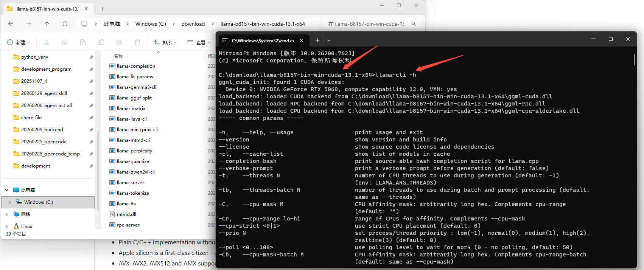644x270 pixels.
Task: Expand the Network tree node
Action: pyautogui.click(x=6, y=214)
